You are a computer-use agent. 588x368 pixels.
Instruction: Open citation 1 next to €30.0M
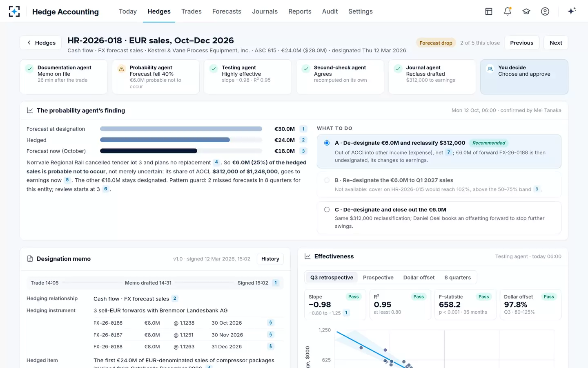pyautogui.click(x=303, y=129)
